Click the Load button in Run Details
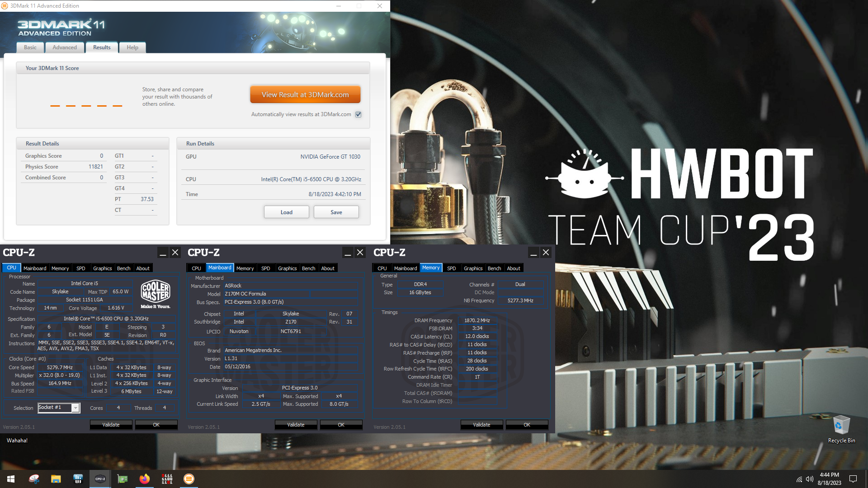Viewport: 868px width, 488px height. 287,212
